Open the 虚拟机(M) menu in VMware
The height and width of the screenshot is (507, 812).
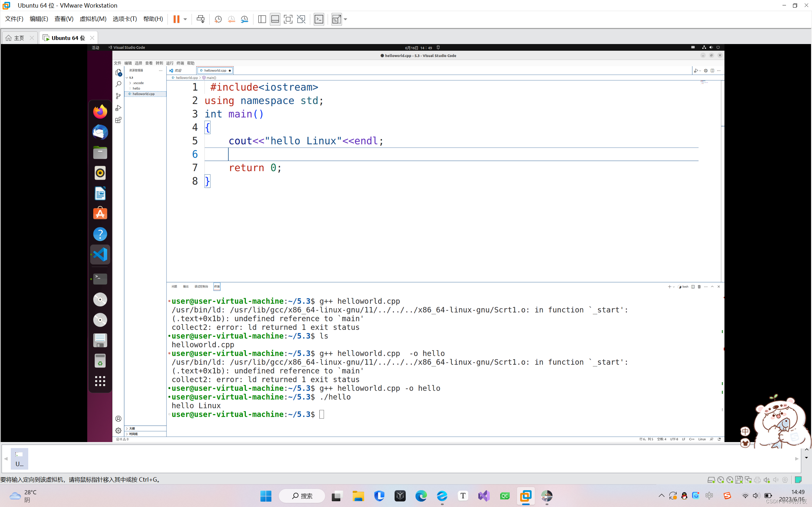click(93, 19)
